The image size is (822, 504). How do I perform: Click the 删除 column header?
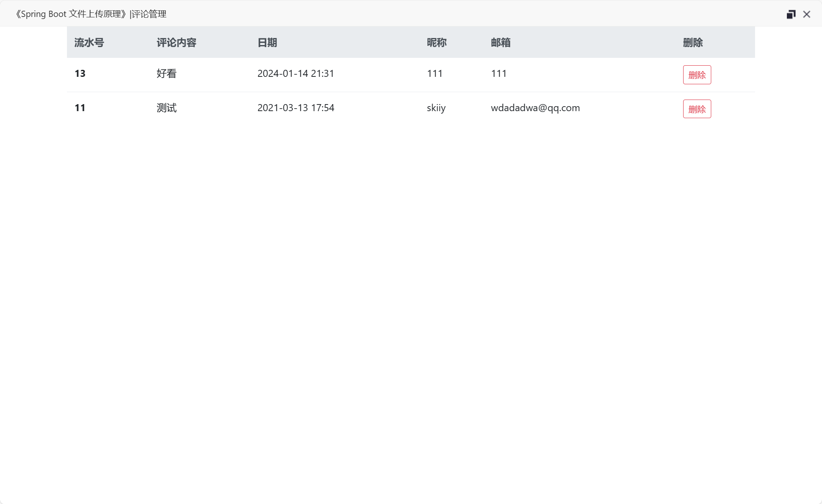point(693,42)
